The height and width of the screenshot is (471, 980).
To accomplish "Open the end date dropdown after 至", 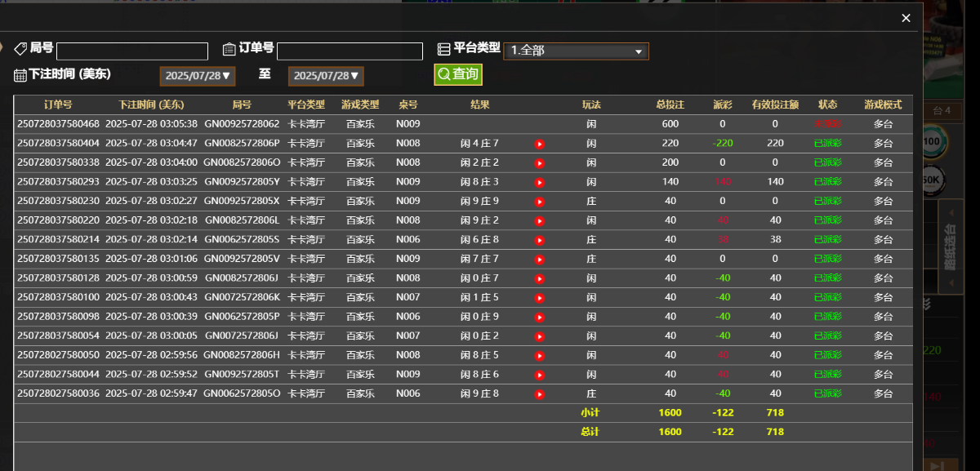I will point(327,74).
